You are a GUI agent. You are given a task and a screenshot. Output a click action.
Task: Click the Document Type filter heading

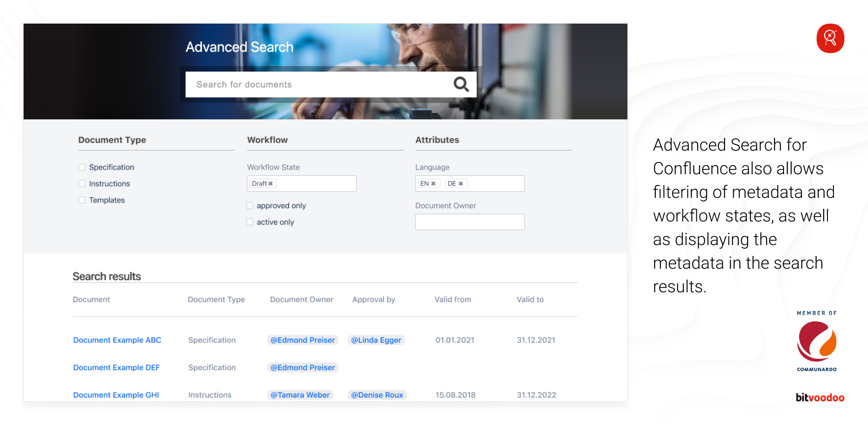click(x=112, y=140)
